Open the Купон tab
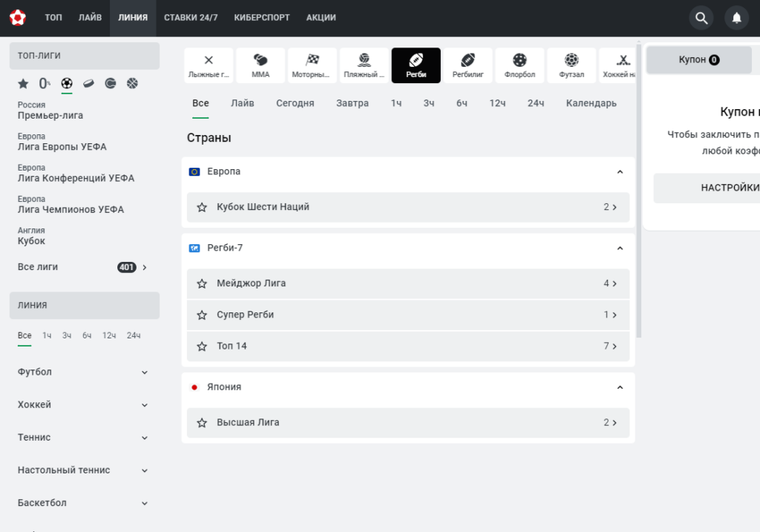Viewport: 760px width, 532px height. pyautogui.click(x=699, y=59)
